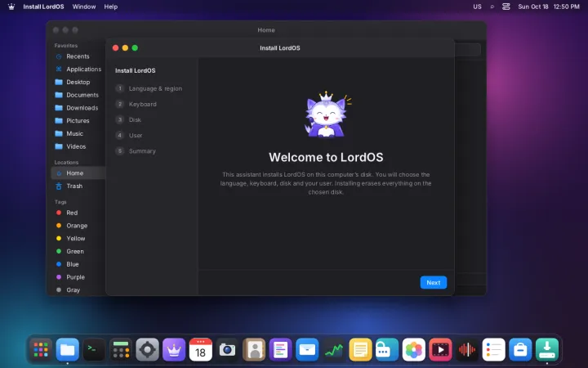Click the US input source indicator
Viewport: 588px width, 368px height.
(477, 7)
